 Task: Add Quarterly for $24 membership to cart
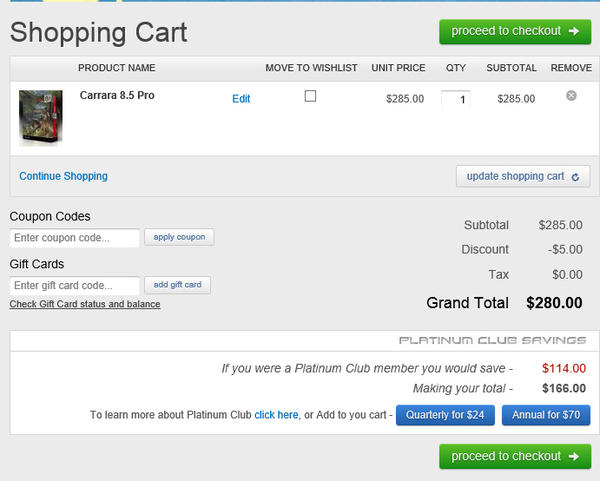(446, 415)
